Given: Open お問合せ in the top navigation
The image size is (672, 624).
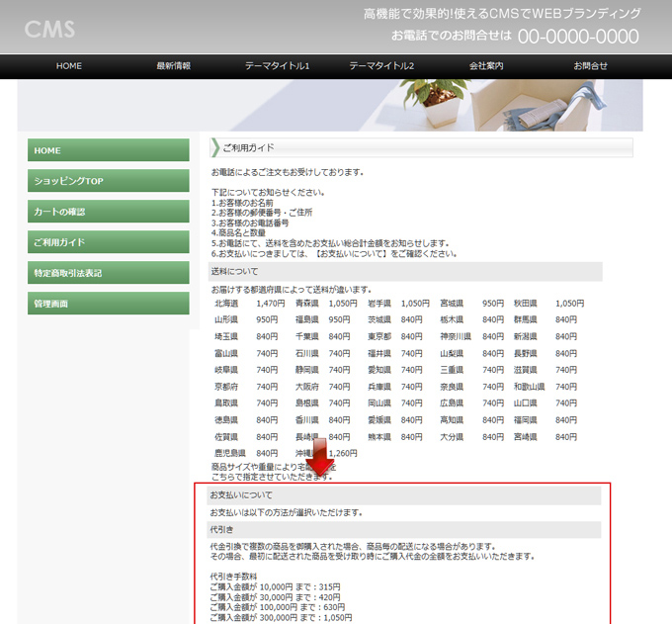Looking at the screenshot, I should pos(591,66).
